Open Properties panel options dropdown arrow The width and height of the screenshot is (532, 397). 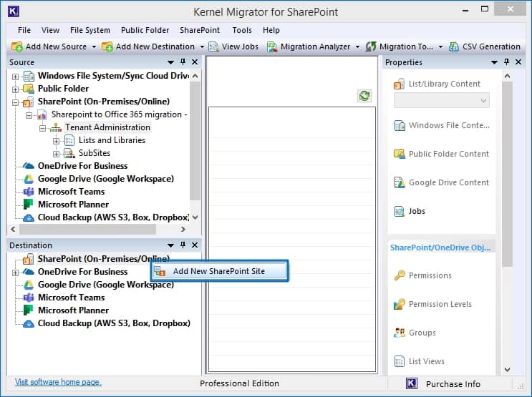coord(494,62)
